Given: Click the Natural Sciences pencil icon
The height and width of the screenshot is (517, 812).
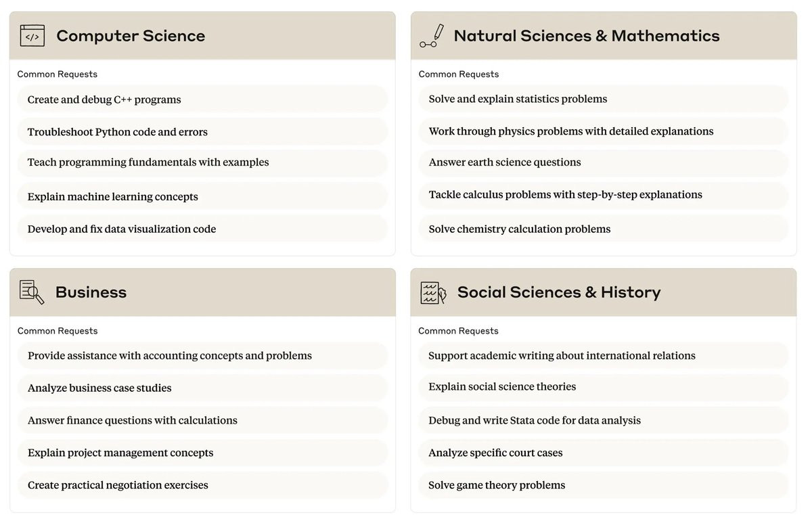Looking at the screenshot, I should click(432, 36).
